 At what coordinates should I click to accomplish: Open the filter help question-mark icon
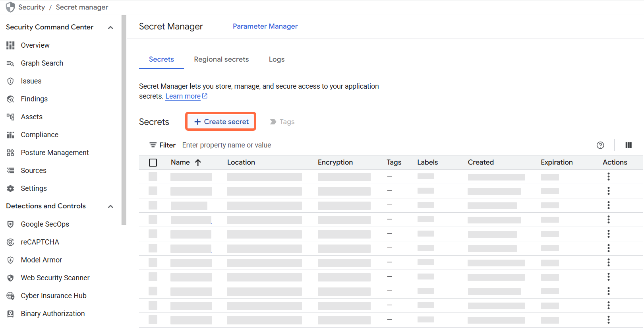pyautogui.click(x=600, y=145)
